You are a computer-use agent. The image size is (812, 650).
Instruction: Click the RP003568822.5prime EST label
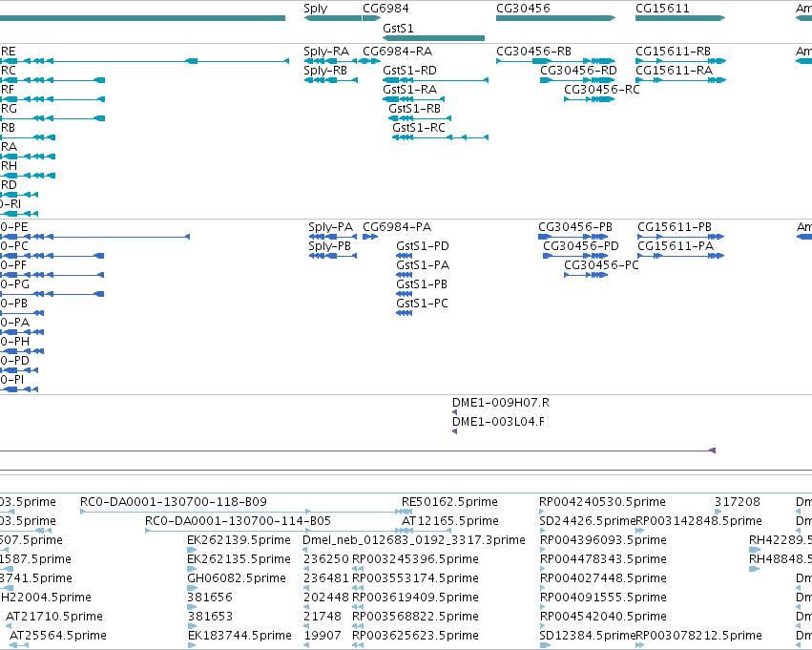pos(415,617)
